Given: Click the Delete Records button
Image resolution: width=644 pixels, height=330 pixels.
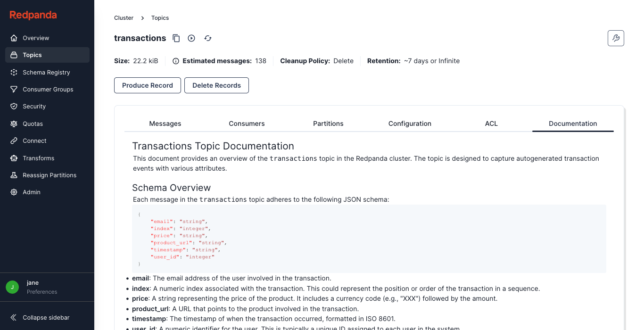Looking at the screenshot, I should 216,85.
